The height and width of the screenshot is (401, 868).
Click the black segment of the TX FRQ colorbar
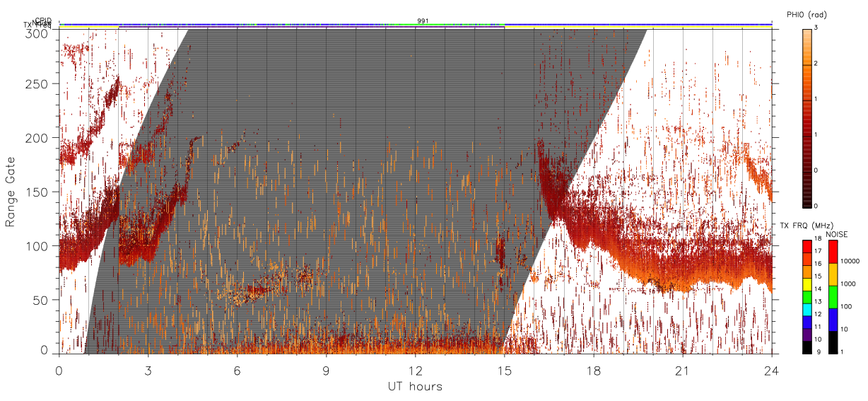pyautogui.click(x=807, y=346)
